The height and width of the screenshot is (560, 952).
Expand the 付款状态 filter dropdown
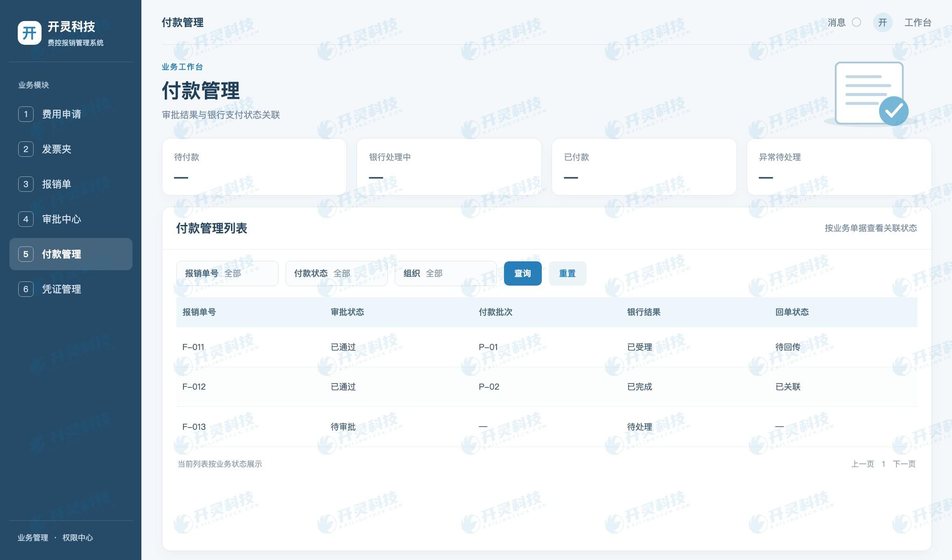click(x=336, y=273)
